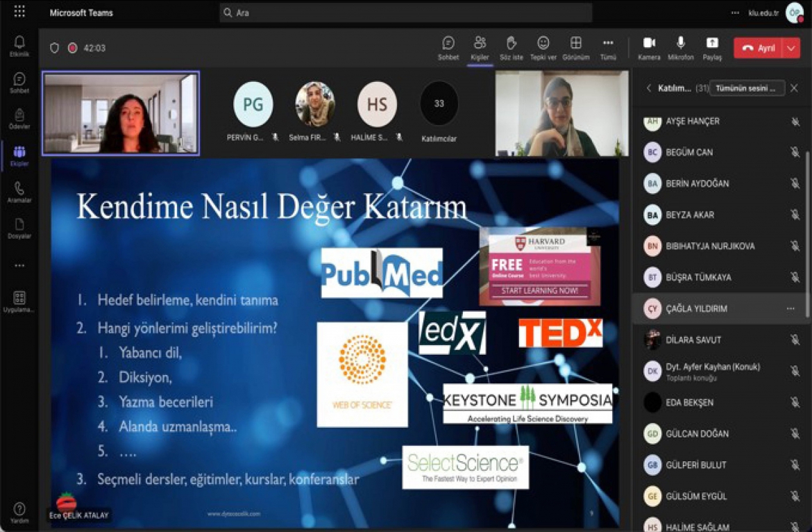812x532 pixels.
Task: Toggle the Kişiler participants panel
Action: (x=480, y=48)
